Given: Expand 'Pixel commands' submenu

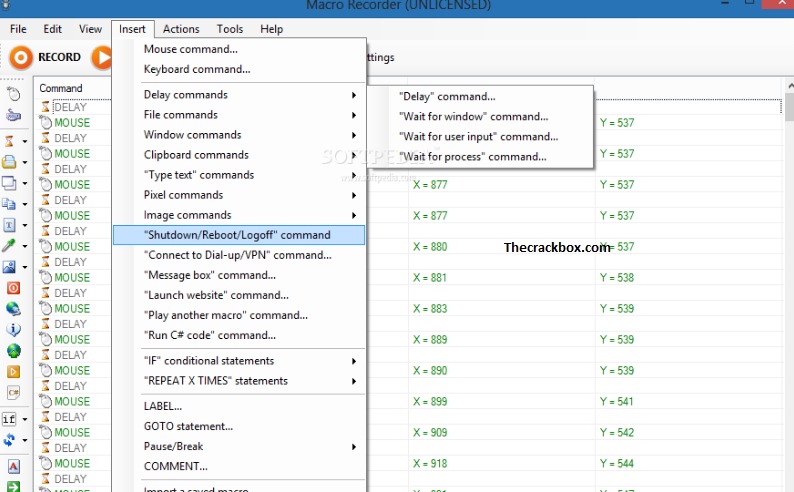Looking at the screenshot, I should pyautogui.click(x=239, y=195).
